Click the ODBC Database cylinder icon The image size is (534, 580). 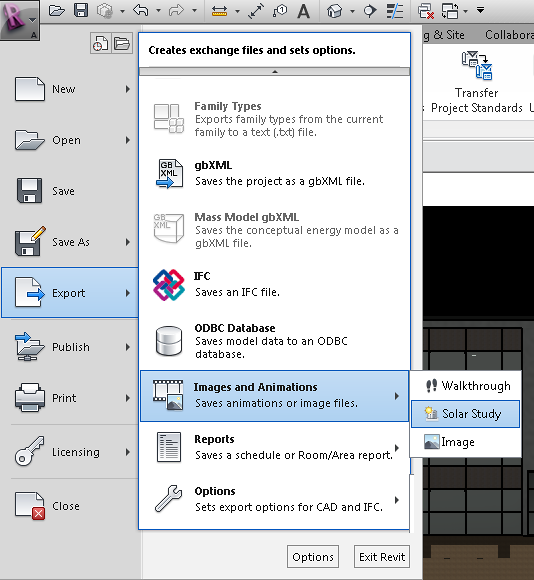coord(169,341)
